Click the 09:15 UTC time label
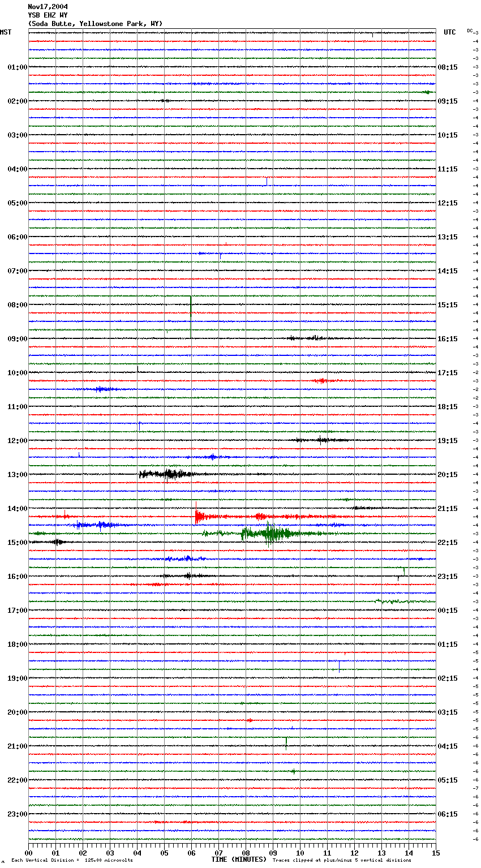The width and height of the screenshot is (481, 868). (x=448, y=101)
